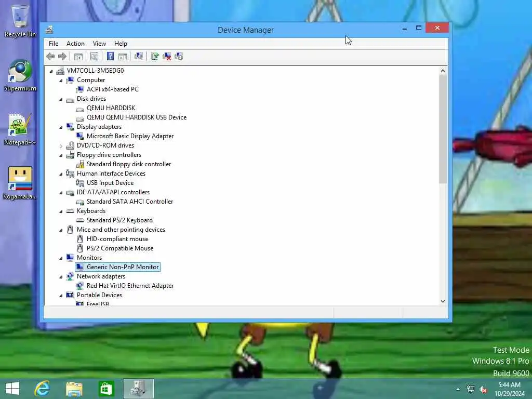Collapse the Monitors category
532x399 pixels.
pyautogui.click(x=61, y=258)
